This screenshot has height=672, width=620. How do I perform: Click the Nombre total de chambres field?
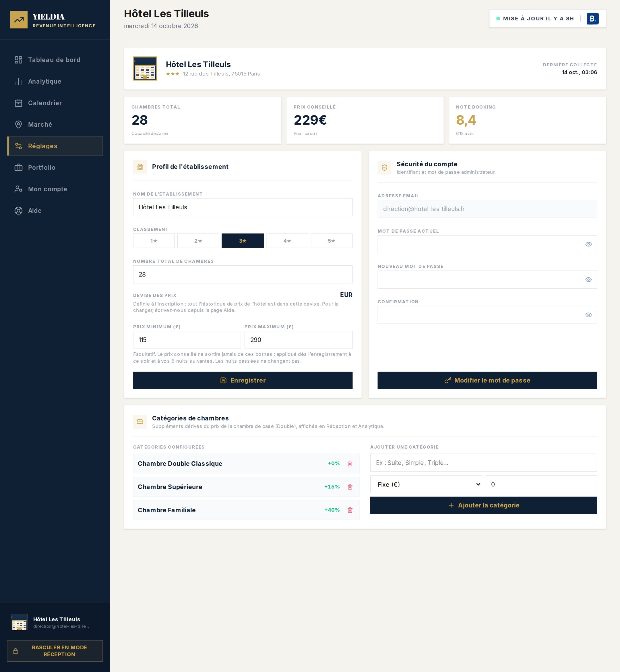[x=243, y=274]
